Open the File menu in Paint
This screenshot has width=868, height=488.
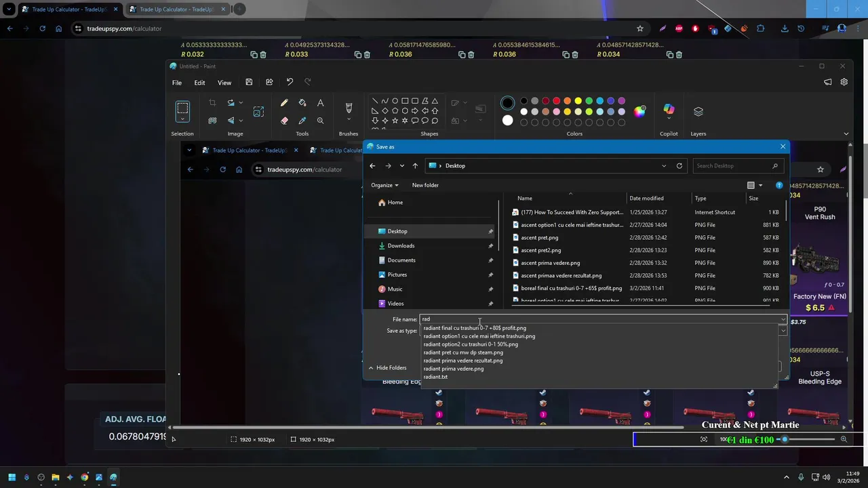click(x=176, y=83)
